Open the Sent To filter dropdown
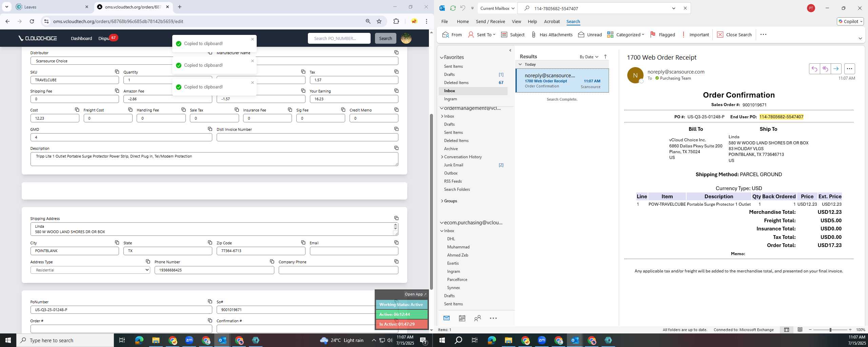868x347 pixels. point(481,35)
